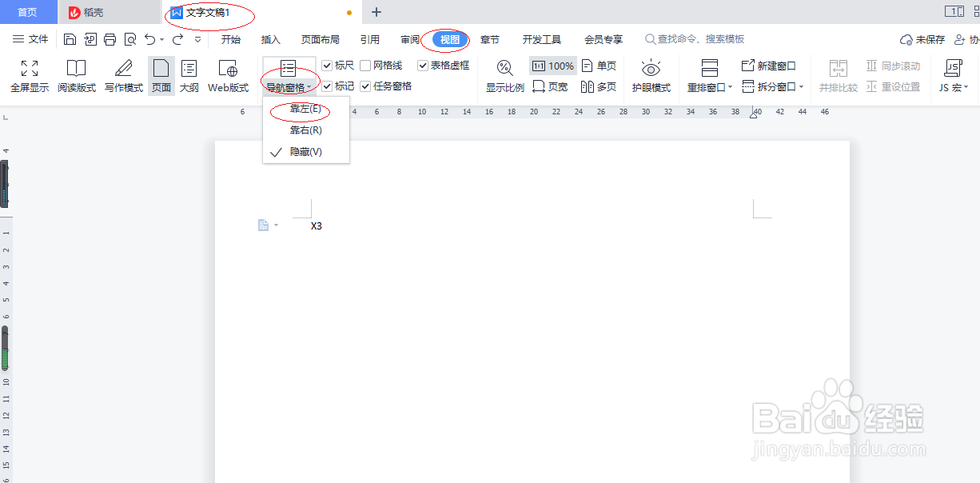Open the Insert ribbon tab (插入)

270,38
